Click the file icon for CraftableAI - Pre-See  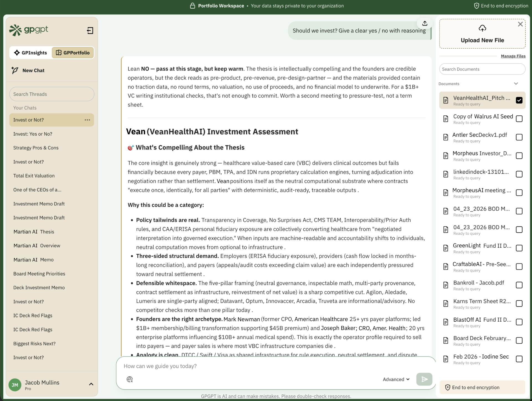(x=446, y=267)
